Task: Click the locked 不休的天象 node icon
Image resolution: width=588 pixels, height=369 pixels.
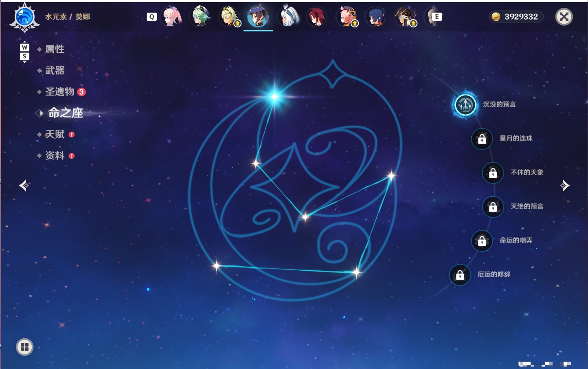Action: coord(493,173)
